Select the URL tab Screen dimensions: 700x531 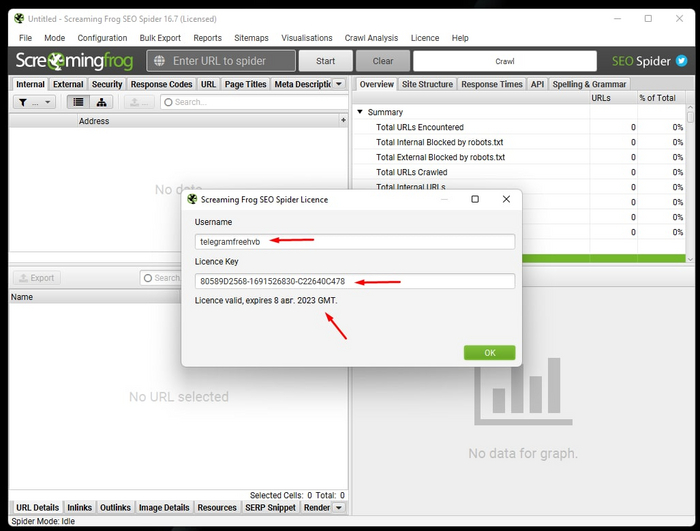(x=208, y=84)
